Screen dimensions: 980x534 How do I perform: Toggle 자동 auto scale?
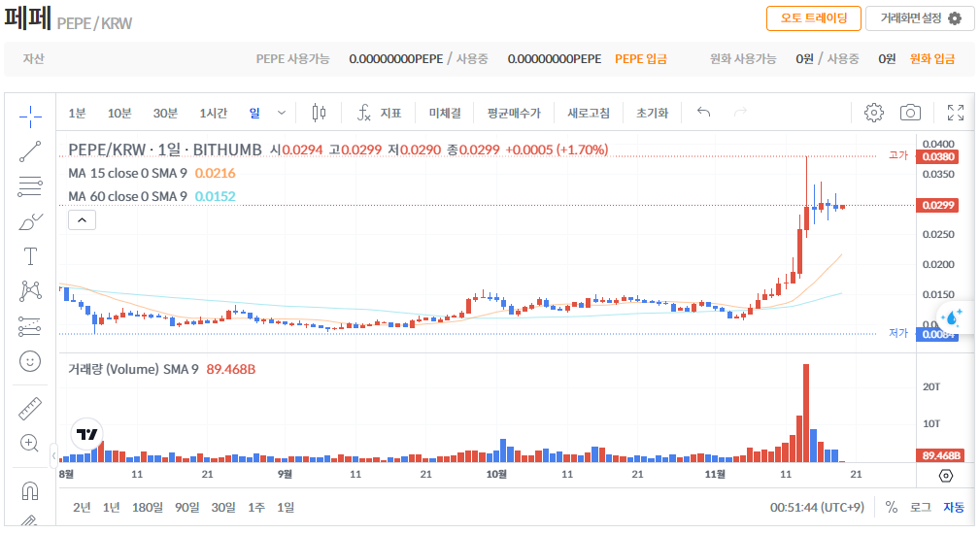point(954,507)
